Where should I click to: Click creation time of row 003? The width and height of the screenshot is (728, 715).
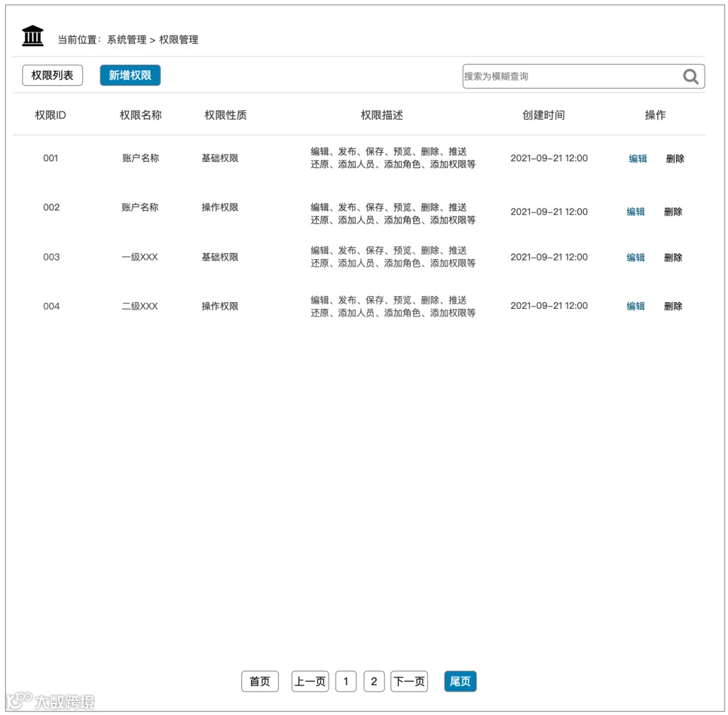(549, 258)
